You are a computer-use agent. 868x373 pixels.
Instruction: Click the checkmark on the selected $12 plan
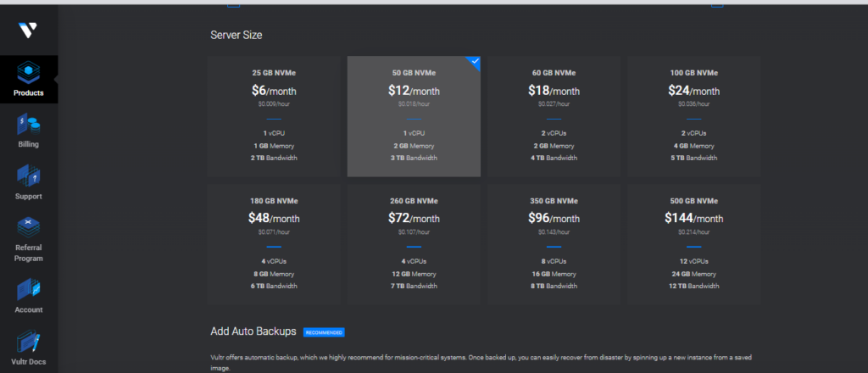click(475, 61)
